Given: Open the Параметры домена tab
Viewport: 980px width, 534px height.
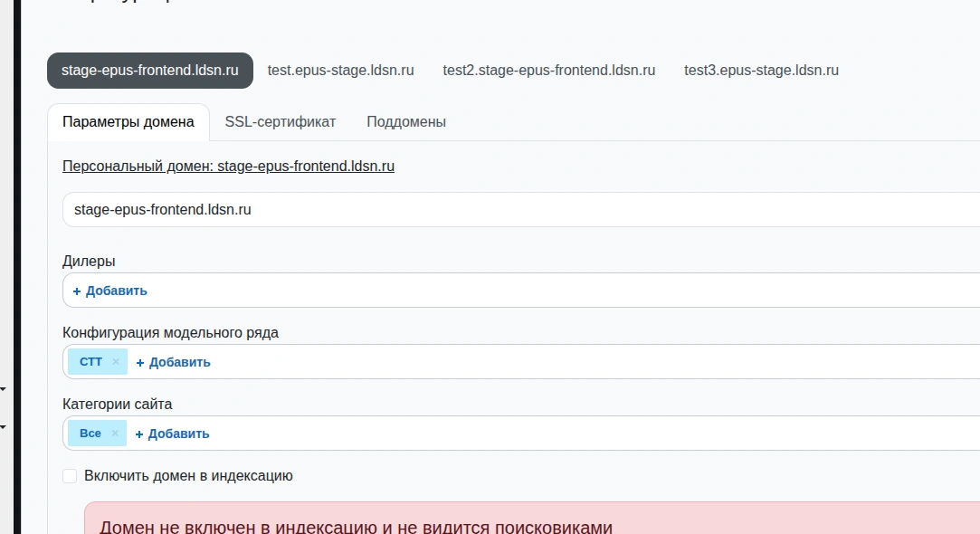Looking at the screenshot, I should click(128, 122).
